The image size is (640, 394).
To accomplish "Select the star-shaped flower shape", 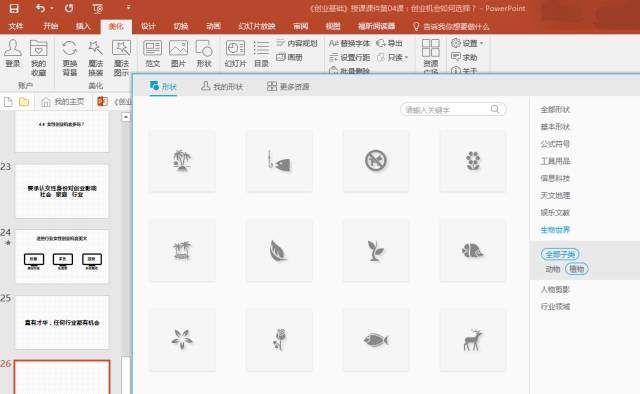I will point(182,340).
